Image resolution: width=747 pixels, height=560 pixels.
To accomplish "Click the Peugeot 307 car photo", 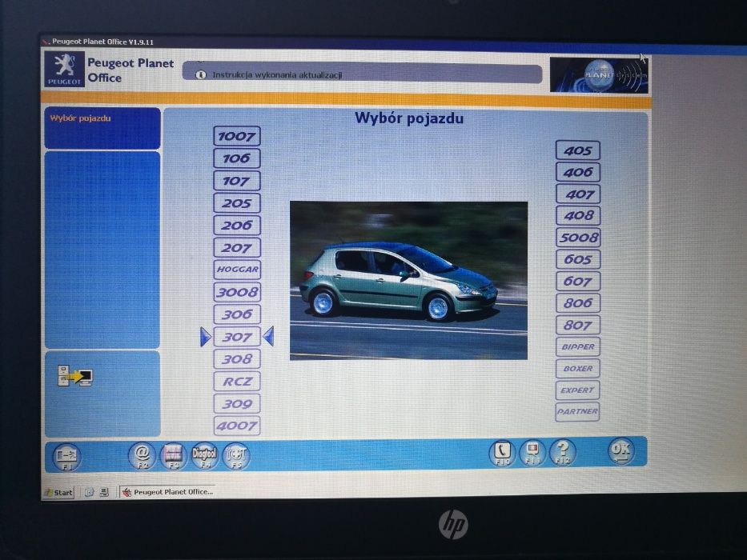I will 408,281.
